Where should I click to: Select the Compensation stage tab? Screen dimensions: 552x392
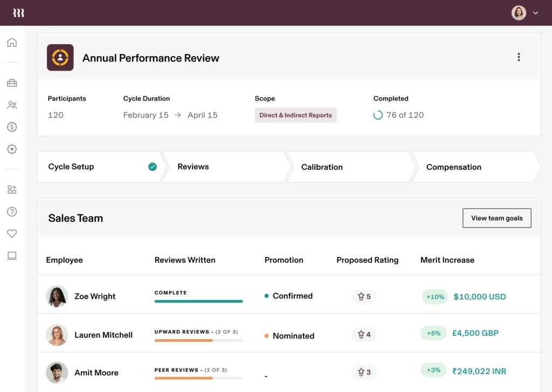point(453,167)
